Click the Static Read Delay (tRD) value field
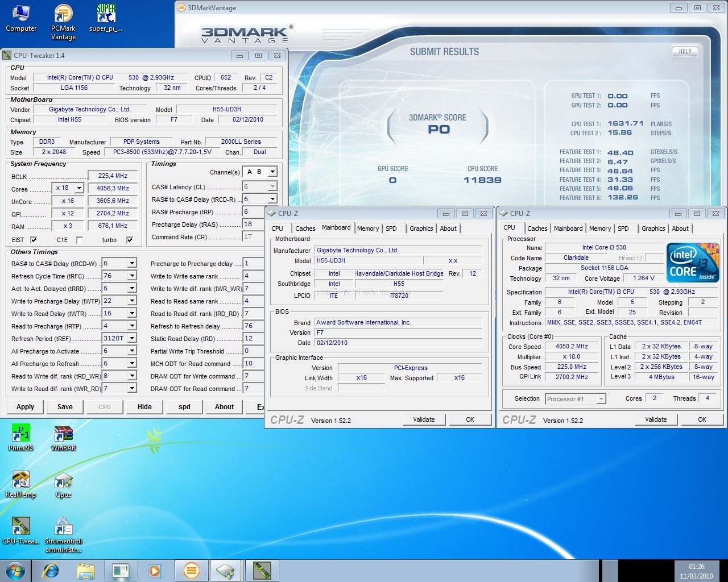 point(253,338)
